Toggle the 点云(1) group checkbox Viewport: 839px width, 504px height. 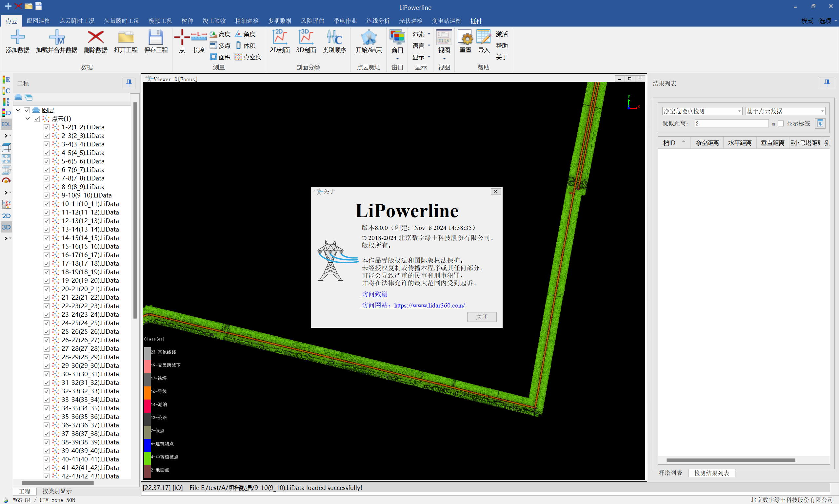tap(37, 119)
